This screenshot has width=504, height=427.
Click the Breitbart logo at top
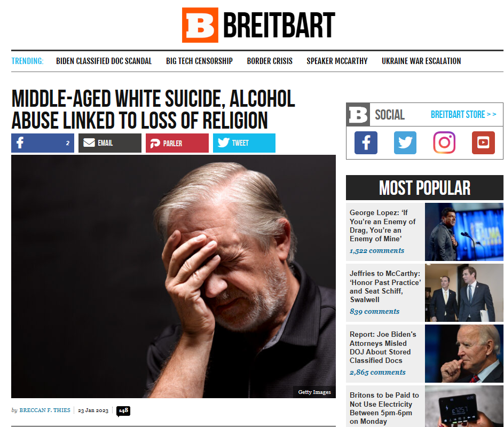coord(258,25)
